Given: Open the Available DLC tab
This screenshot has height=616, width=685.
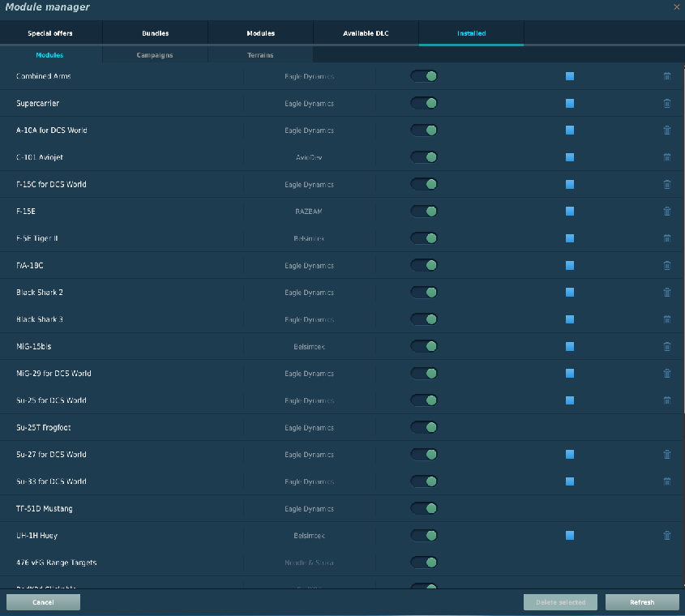Looking at the screenshot, I should [x=366, y=32].
